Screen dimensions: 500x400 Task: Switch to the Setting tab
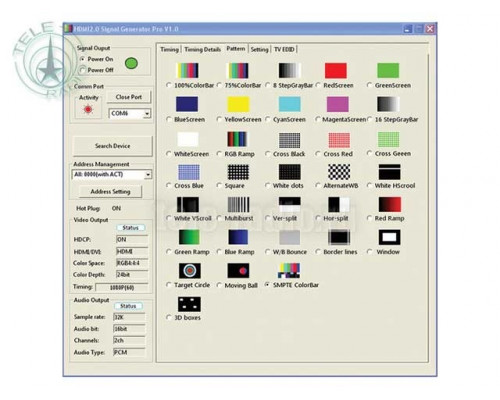pyautogui.click(x=259, y=49)
